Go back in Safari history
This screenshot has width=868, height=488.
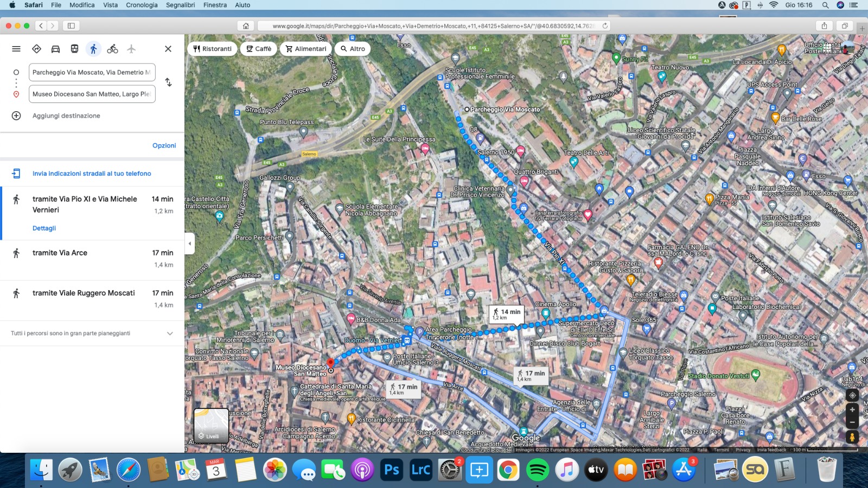41,25
